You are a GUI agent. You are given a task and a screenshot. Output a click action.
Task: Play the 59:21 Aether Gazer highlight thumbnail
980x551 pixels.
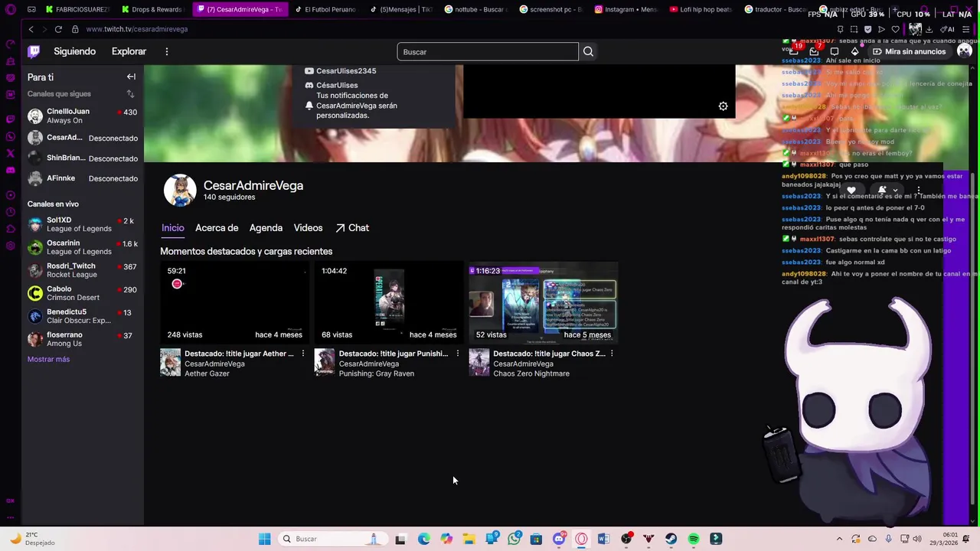(235, 303)
